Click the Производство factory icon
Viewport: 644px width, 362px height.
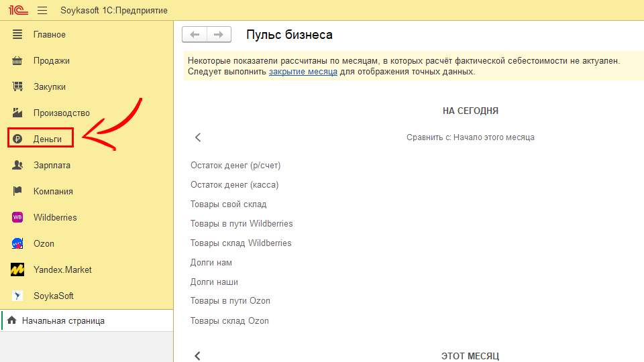pos(18,113)
